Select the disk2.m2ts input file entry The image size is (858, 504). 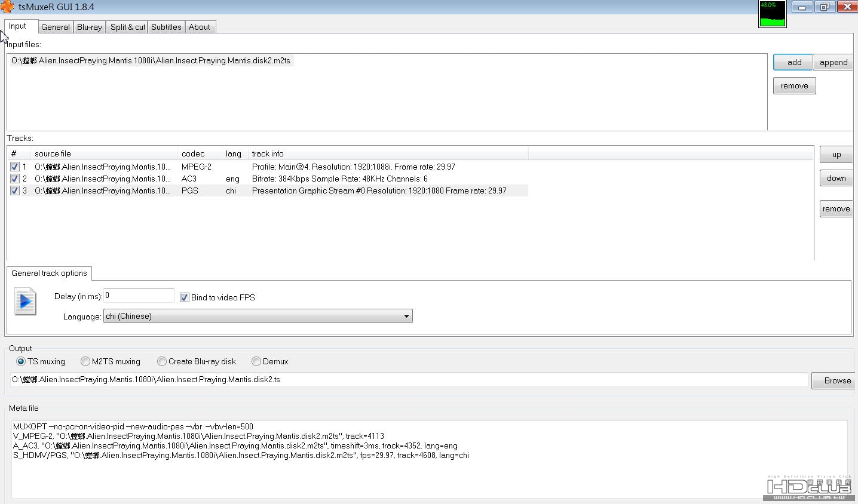151,60
